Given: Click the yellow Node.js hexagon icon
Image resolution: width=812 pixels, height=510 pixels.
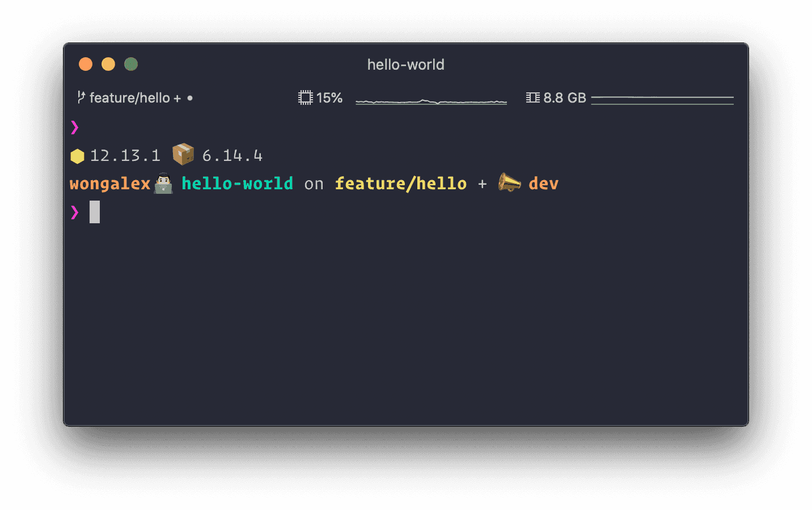Looking at the screenshot, I should [x=77, y=156].
